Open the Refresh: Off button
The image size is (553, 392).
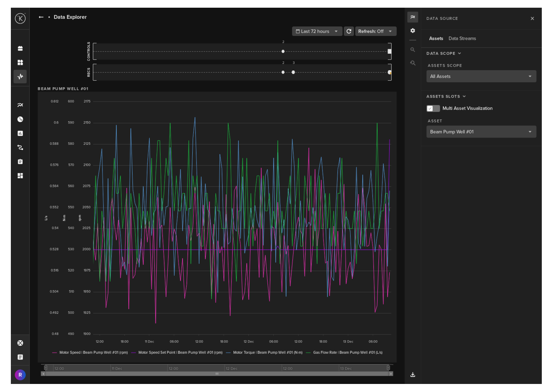pyautogui.click(x=375, y=31)
